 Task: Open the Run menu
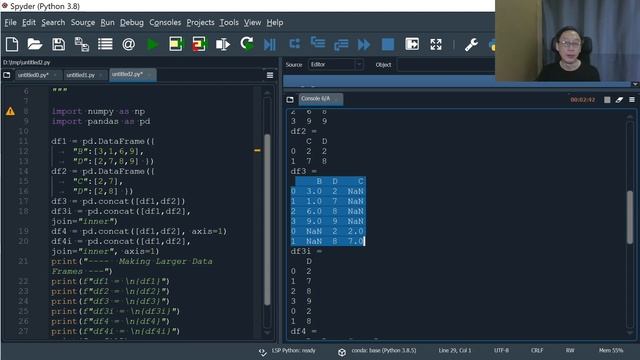tap(107, 22)
